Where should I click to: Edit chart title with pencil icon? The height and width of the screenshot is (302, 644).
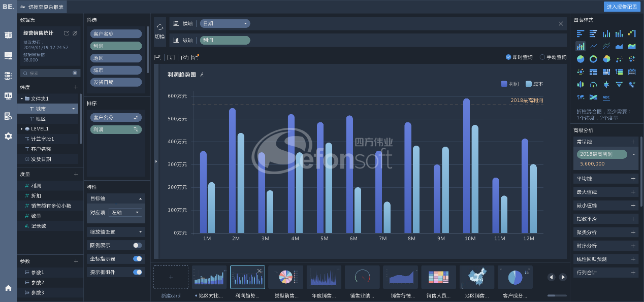(202, 75)
